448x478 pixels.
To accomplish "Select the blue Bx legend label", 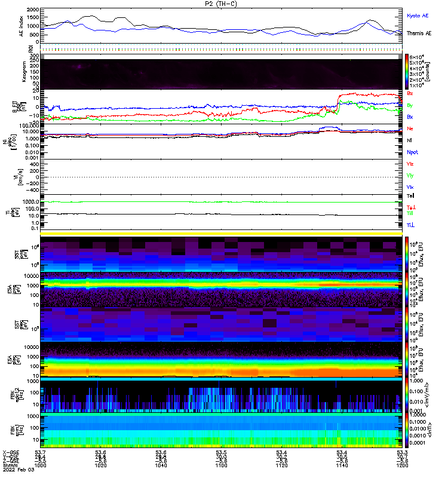I will tap(410, 117).
